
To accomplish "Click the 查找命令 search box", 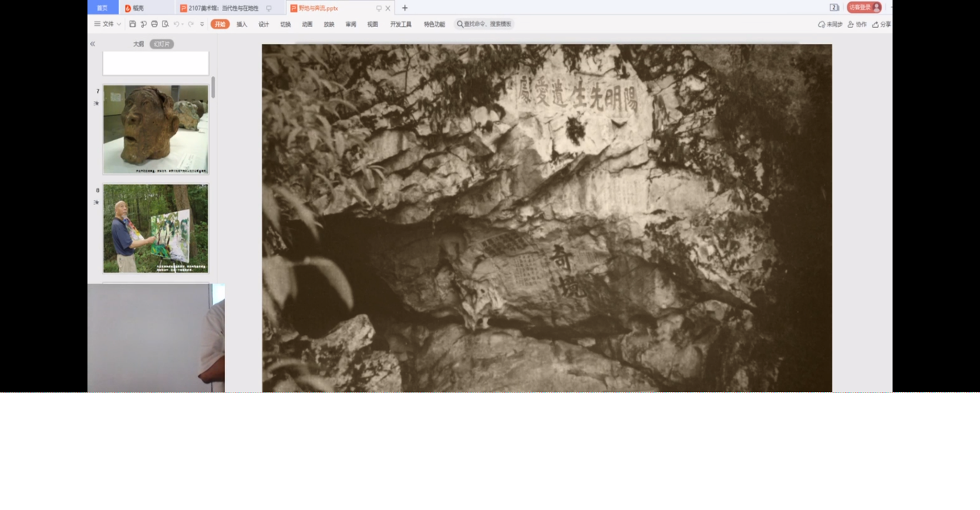I will click(484, 25).
